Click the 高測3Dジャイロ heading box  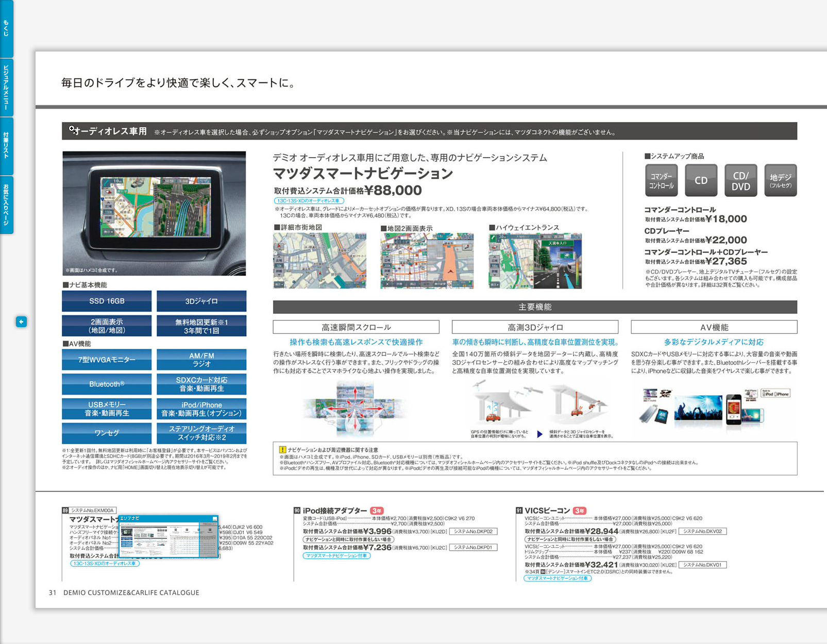[535, 327]
